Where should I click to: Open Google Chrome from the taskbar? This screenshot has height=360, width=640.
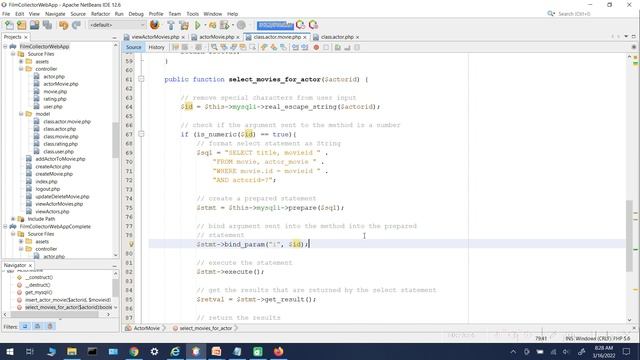point(134,351)
